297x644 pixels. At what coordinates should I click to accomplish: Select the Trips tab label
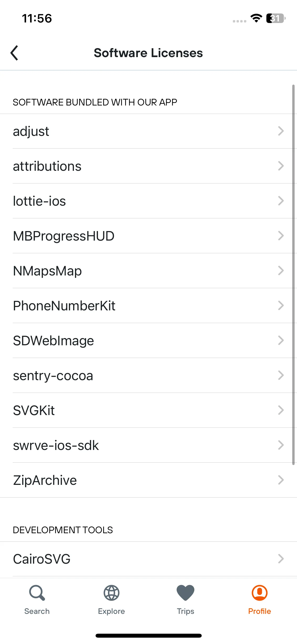click(186, 611)
